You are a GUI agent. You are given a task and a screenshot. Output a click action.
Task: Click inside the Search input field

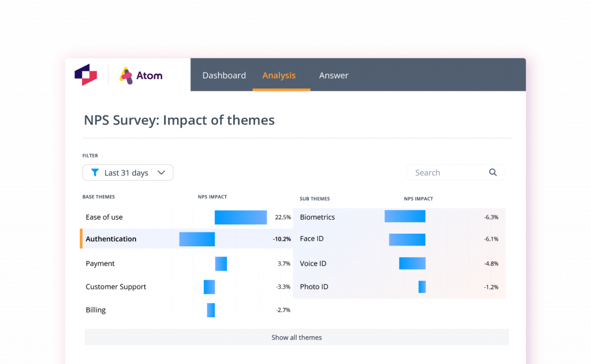[x=444, y=172]
